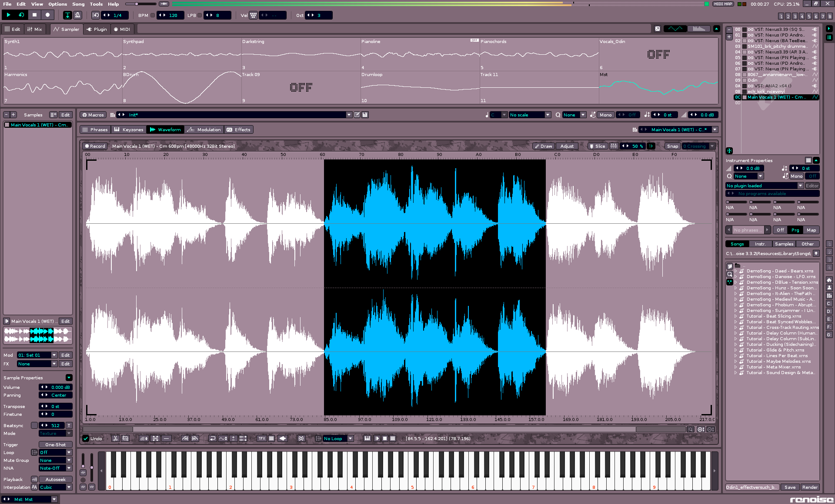Click the adjust volume dB icon

(144, 438)
